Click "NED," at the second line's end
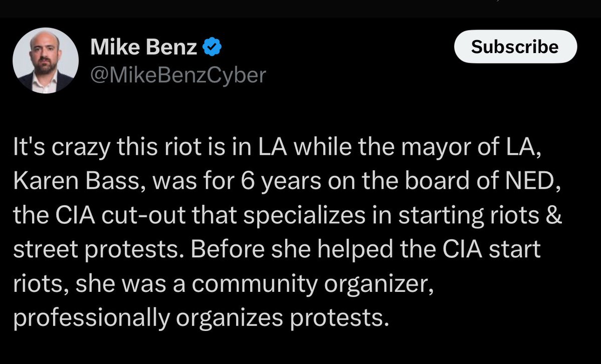The height and width of the screenshot is (364, 601). pyautogui.click(x=536, y=182)
